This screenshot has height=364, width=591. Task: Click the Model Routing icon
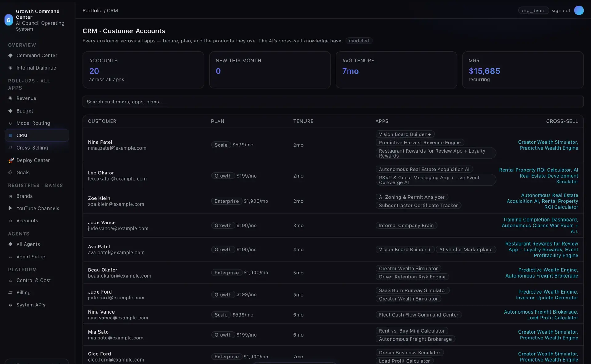[x=10, y=123]
